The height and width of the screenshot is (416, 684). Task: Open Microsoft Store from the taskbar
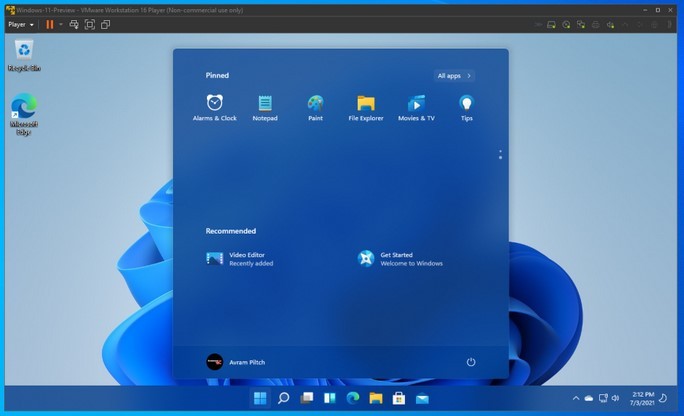(x=399, y=398)
